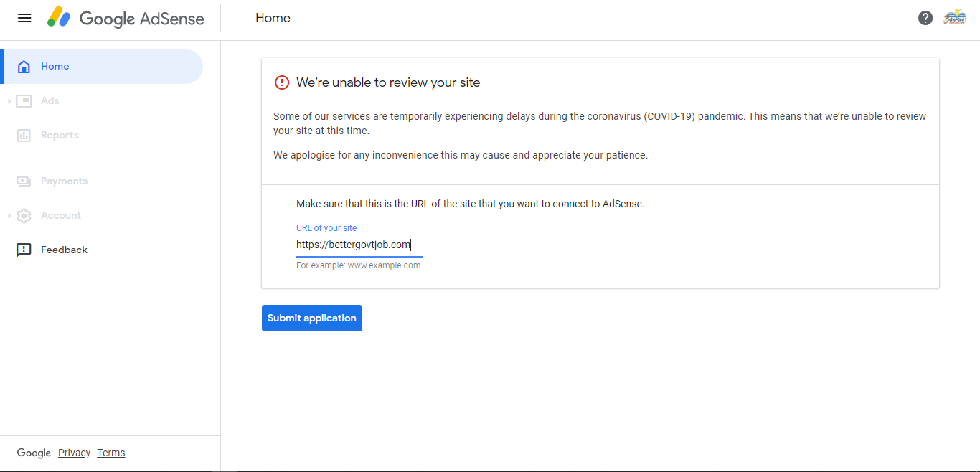Click the Ads panel icon

pos(24,101)
